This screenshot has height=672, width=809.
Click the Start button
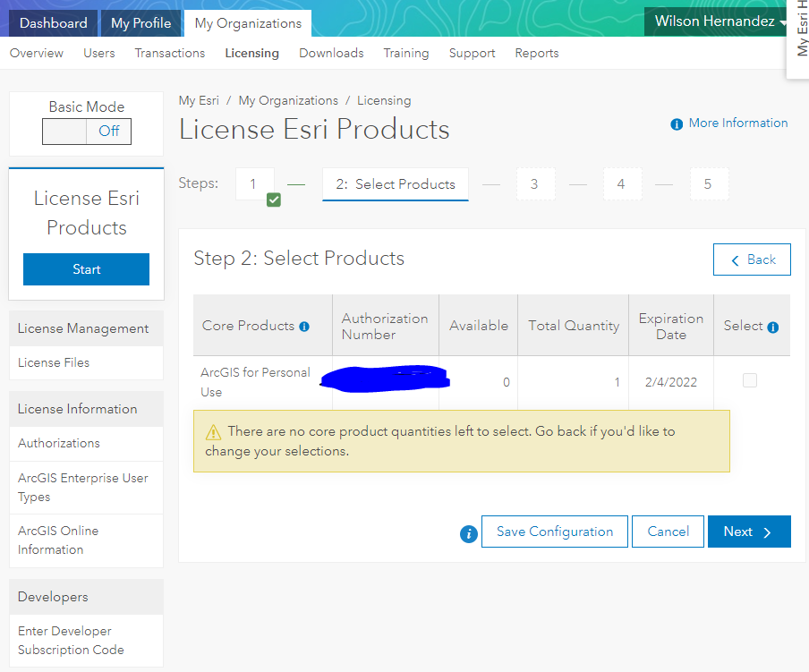pyautogui.click(x=86, y=269)
